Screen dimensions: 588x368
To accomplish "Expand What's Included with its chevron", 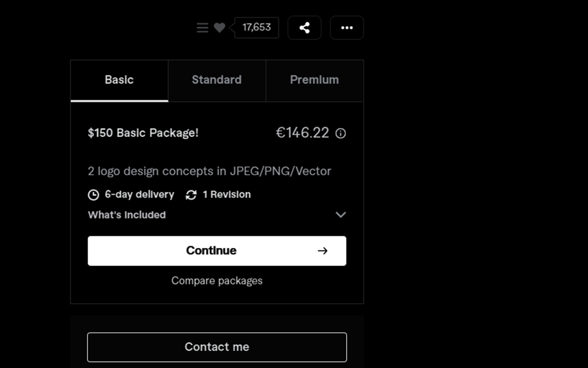I will coord(340,215).
